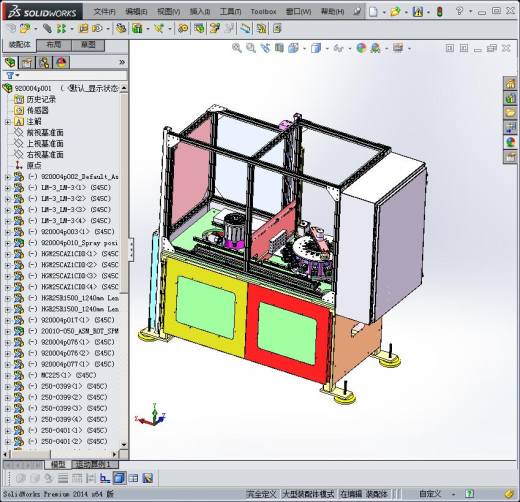Select HGH25CAZ1C10<1> component in tree
The height and width of the screenshot is (502, 520).
pos(73,254)
